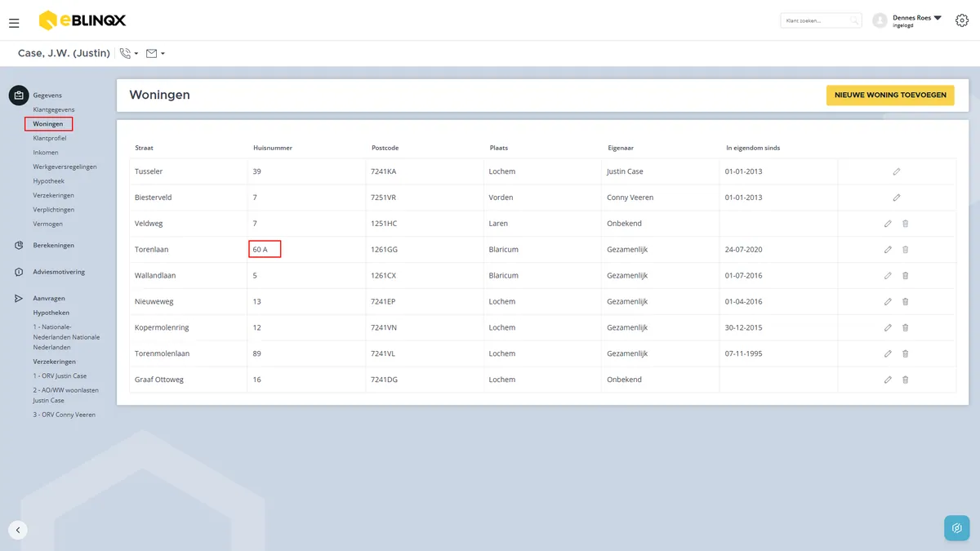
Task: Edit the Torenlaan 60 A property
Action: coord(888,250)
